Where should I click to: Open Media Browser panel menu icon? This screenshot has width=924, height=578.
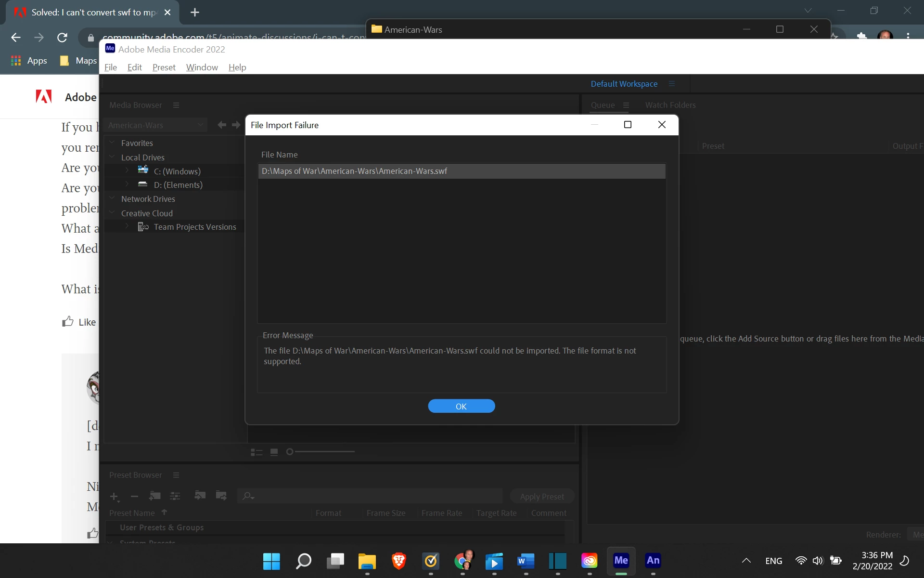pyautogui.click(x=176, y=105)
